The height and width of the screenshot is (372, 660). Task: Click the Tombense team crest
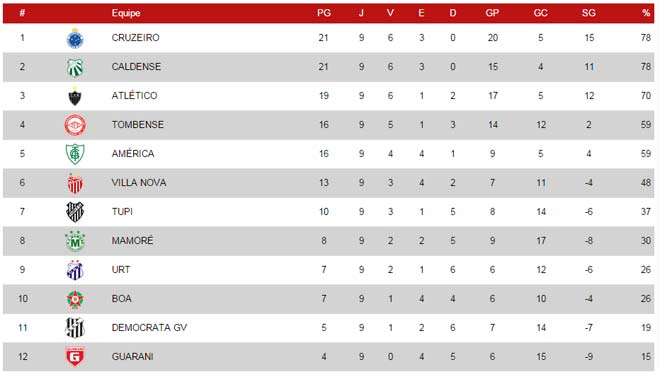tap(75, 125)
